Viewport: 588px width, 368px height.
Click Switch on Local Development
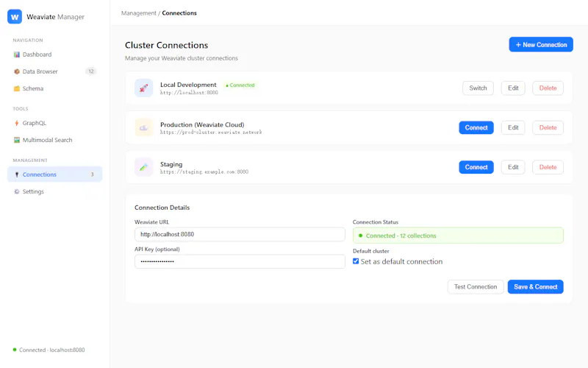point(478,88)
